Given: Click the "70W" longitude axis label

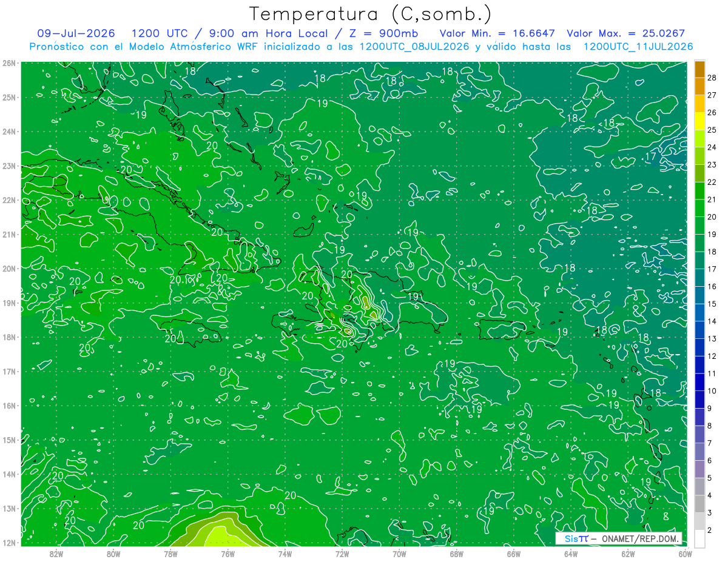Looking at the screenshot, I should (399, 553).
